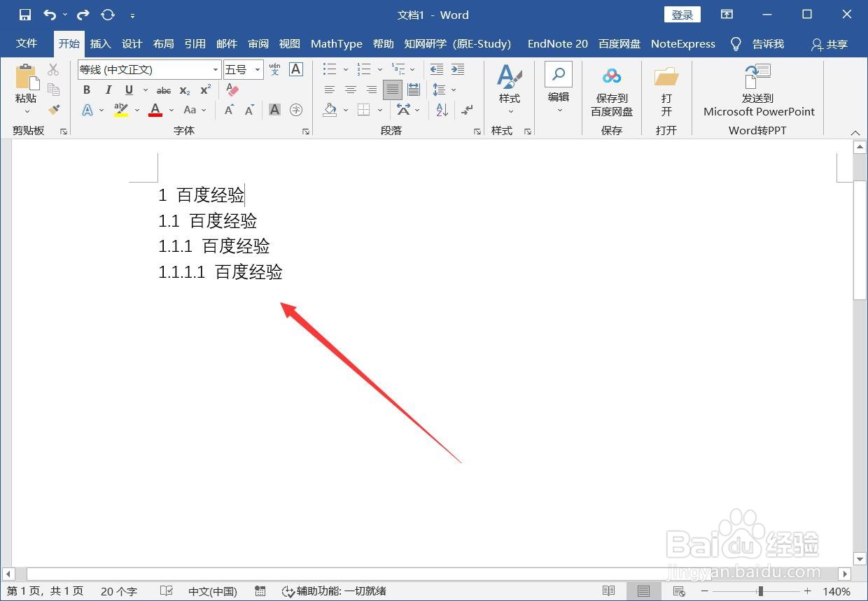
Task: Switch to the 插入 ribbon tab
Action: coord(100,43)
